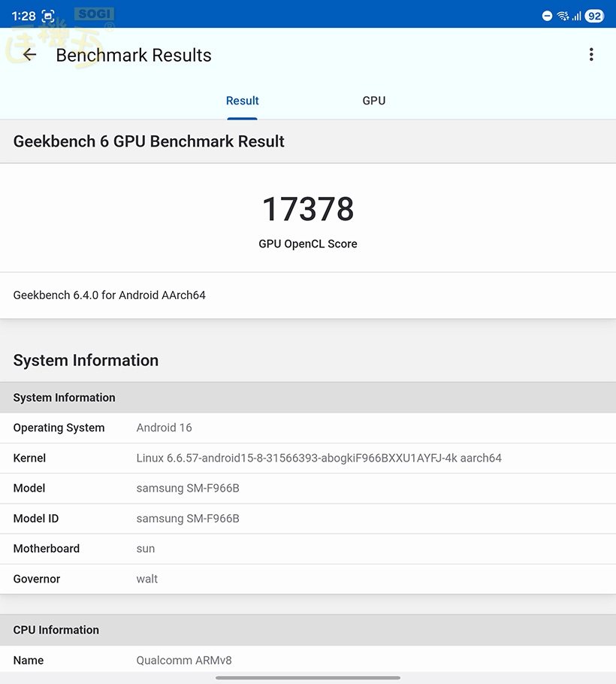This screenshot has height=684, width=616.
Task: Tap the 1:28 clock in status bar
Action: [23, 16]
